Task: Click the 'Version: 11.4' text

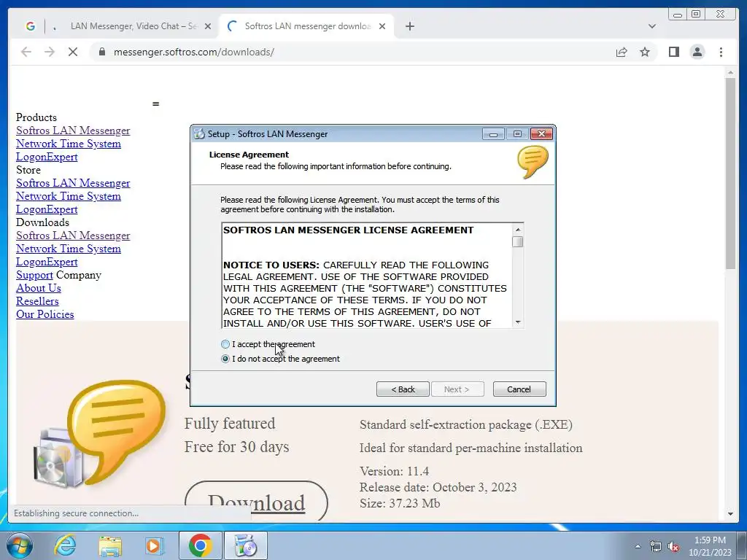Action: point(395,472)
